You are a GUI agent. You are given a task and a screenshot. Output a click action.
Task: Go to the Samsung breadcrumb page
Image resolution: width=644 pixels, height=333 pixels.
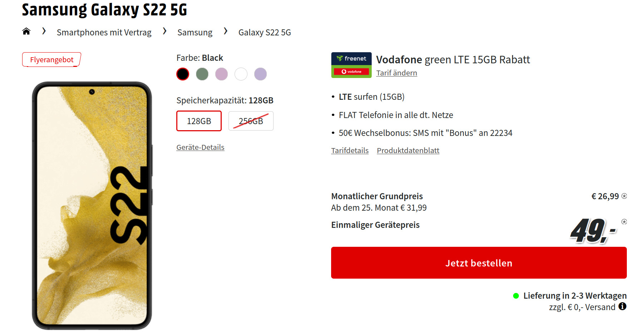click(x=195, y=33)
